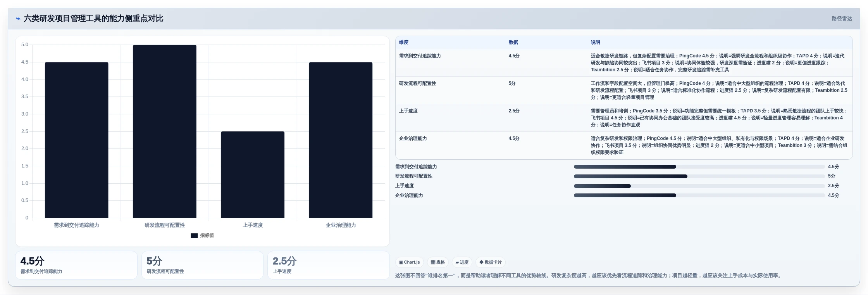Click the blue icon beside the page title
This screenshot has height=295, width=868.
(x=18, y=19)
